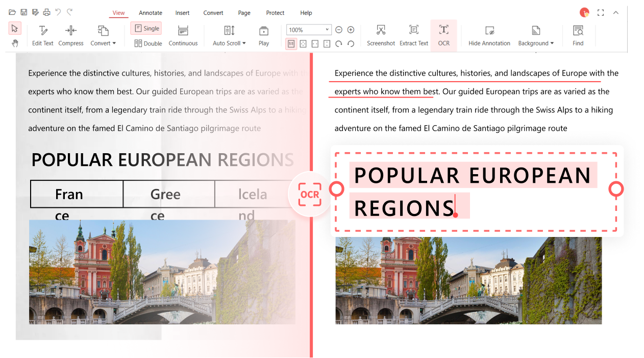The width and height of the screenshot is (644, 358).
Task: Switch to the Convert tab
Action: click(213, 13)
